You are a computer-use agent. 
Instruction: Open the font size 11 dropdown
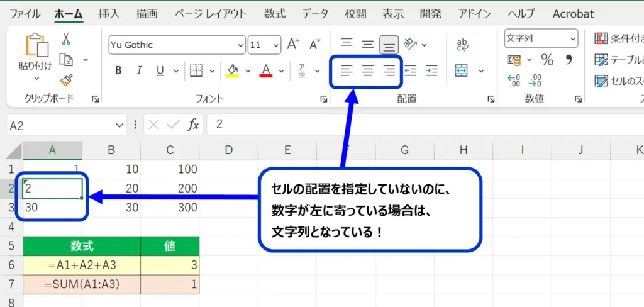pyautogui.click(x=275, y=45)
